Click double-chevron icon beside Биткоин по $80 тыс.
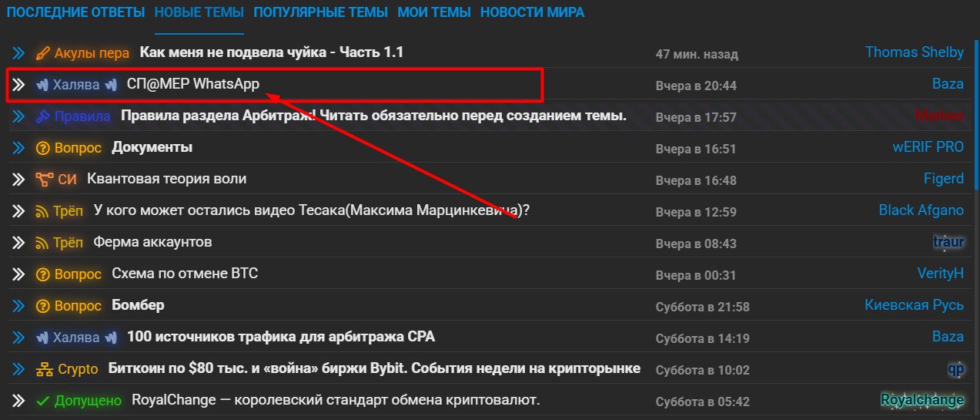Image resolution: width=980 pixels, height=420 pixels. 18,369
